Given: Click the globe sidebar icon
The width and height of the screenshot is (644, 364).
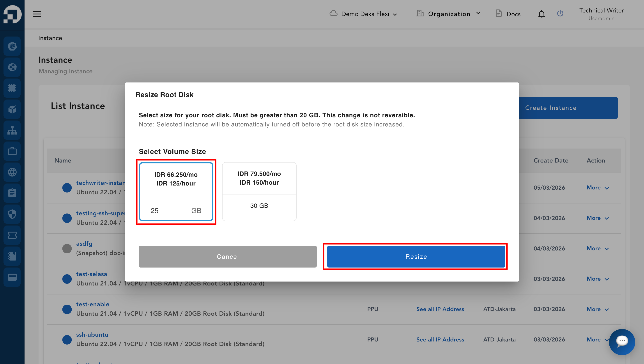Looking at the screenshot, I should coord(12,172).
